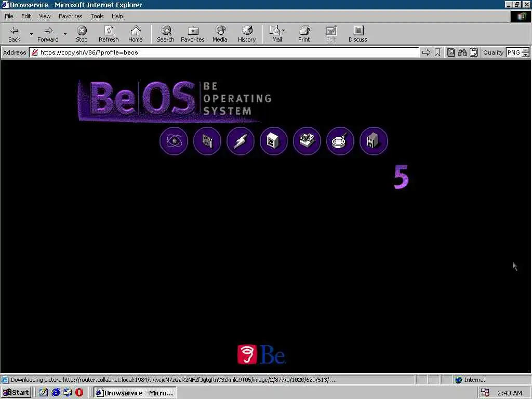Click the BeOS atom boot icon
This screenshot has height=399, width=532.
pos(174,141)
